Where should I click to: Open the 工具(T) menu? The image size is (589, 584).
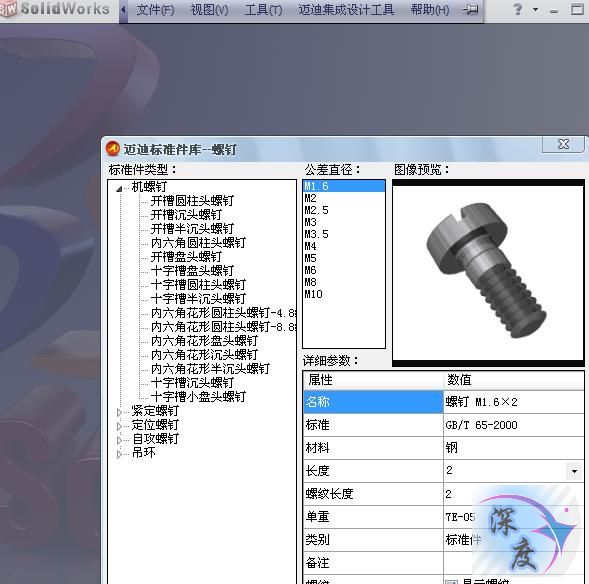(263, 9)
